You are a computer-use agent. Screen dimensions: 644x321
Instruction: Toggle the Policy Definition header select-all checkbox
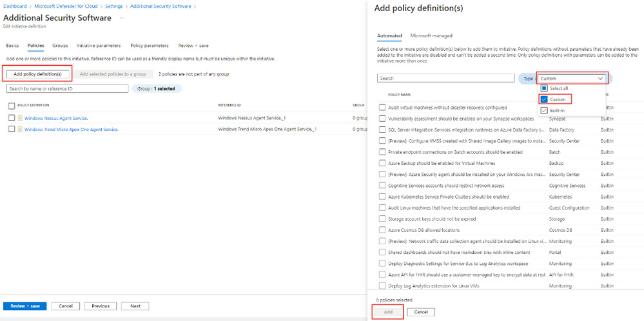[12, 106]
